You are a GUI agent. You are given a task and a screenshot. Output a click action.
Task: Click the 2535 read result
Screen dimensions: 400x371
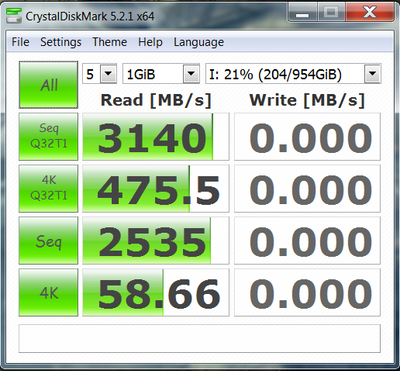pos(156,241)
